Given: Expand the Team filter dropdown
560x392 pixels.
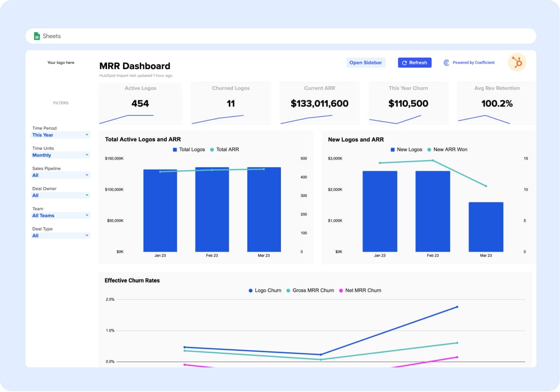Looking at the screenshot, I should tap(61, 215).
